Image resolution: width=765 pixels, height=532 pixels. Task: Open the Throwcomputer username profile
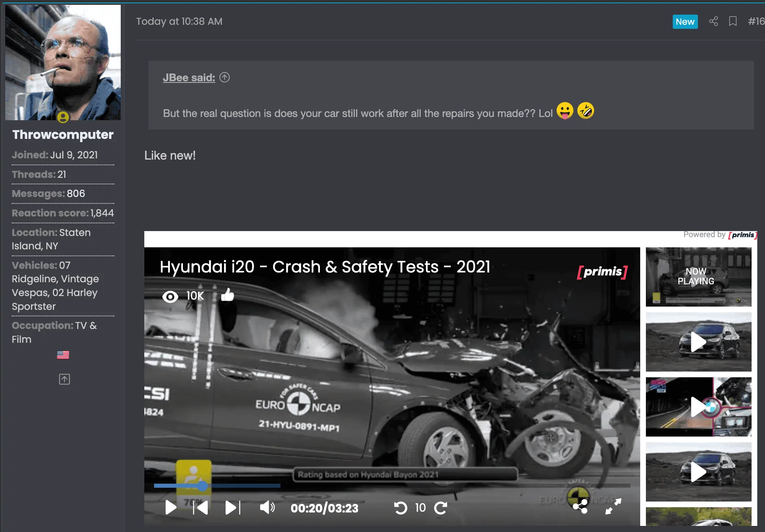(63, 134)
